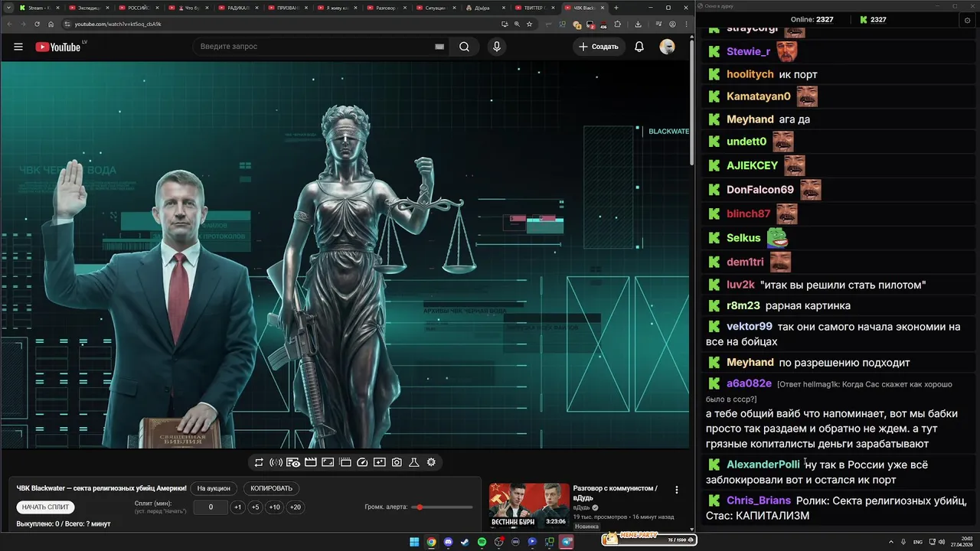Start voice search with the microphone icon
Screen dimensions: 980x551
(497, 47)
